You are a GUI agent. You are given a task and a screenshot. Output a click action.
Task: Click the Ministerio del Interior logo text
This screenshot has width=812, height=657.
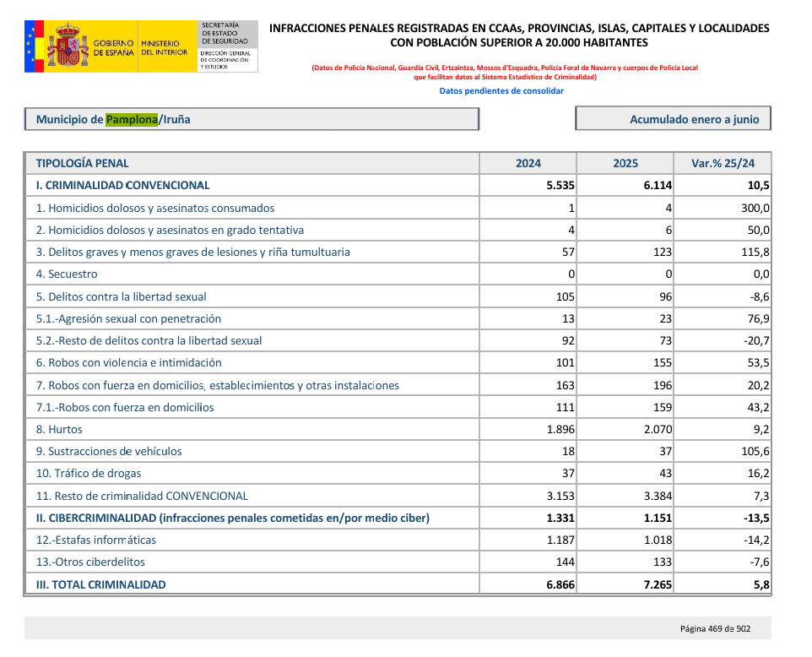tap(165, 47)
